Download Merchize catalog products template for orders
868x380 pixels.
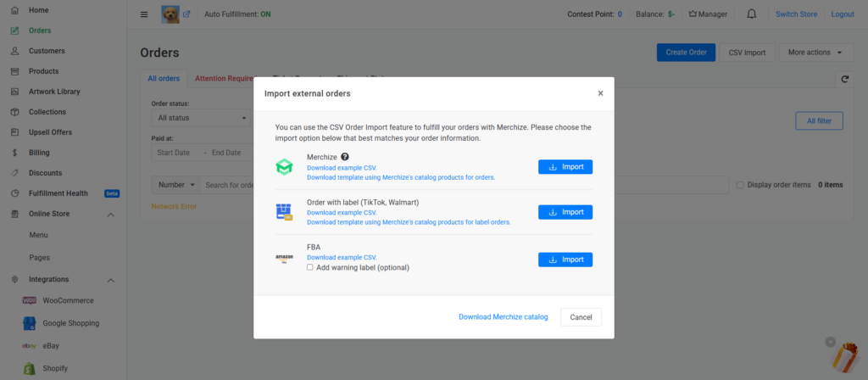tap(401, 178)
